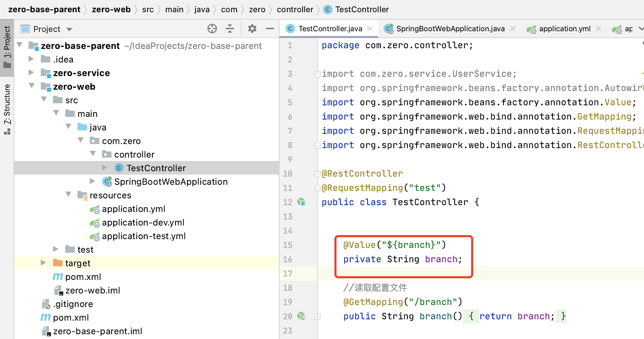Expand the zero-service module
Image resolution: width=644 pixels, height=339 pixels.
coord(31,72)
